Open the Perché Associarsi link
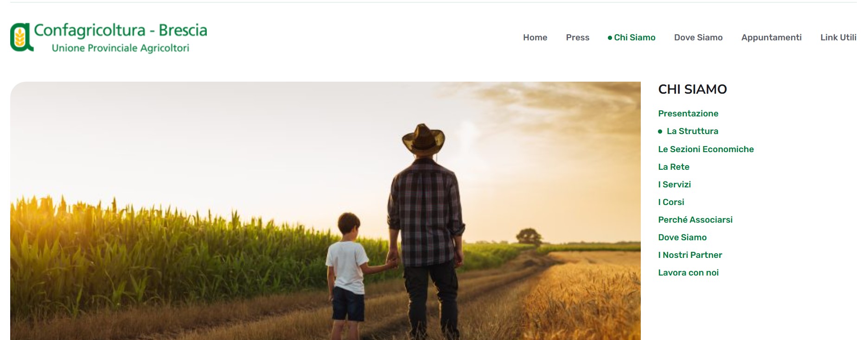This screenshot has width=868, height=340. point(695,220)
